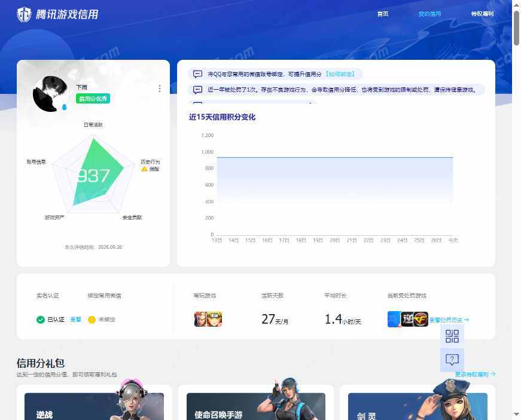Click the 游戏资产 radar label

(54, 217)
